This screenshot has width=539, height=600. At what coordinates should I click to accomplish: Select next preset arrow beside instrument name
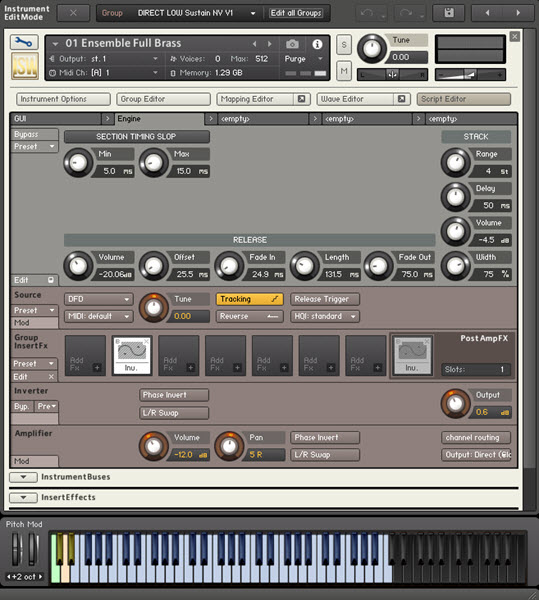tap(270, 44)
